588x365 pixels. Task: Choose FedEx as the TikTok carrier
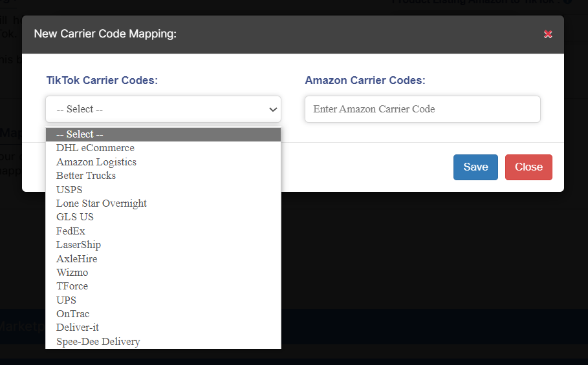tap(71, 231)
